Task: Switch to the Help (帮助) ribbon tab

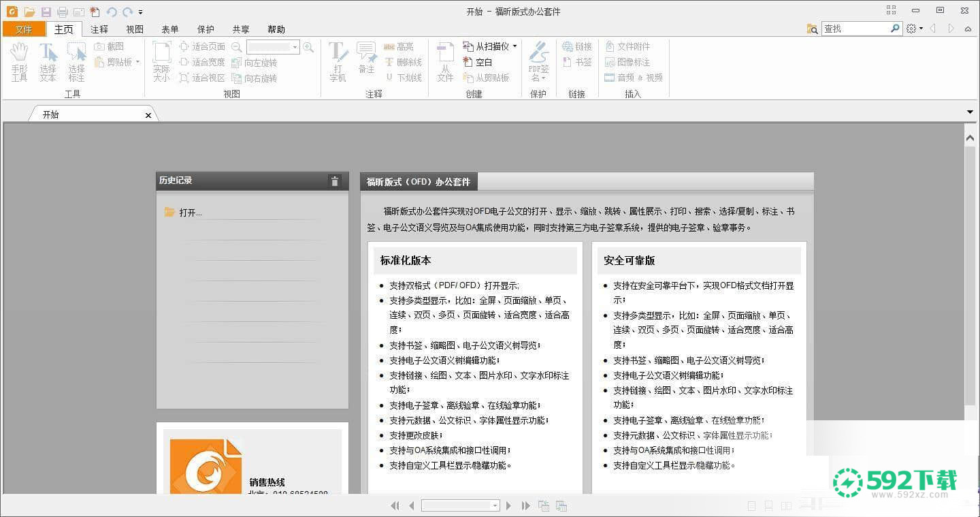Action: tap(276, 29)
